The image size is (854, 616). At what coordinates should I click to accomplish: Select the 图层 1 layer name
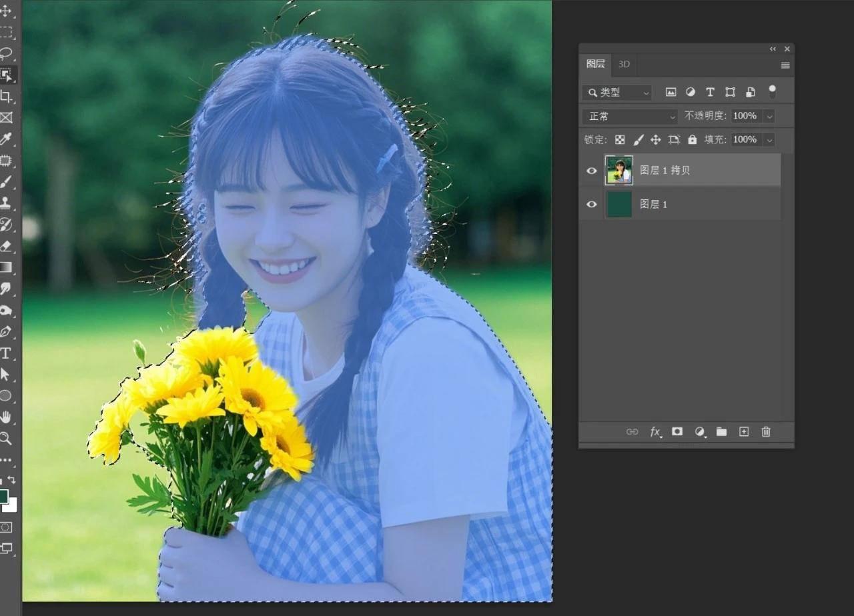(x=653, y=204)
